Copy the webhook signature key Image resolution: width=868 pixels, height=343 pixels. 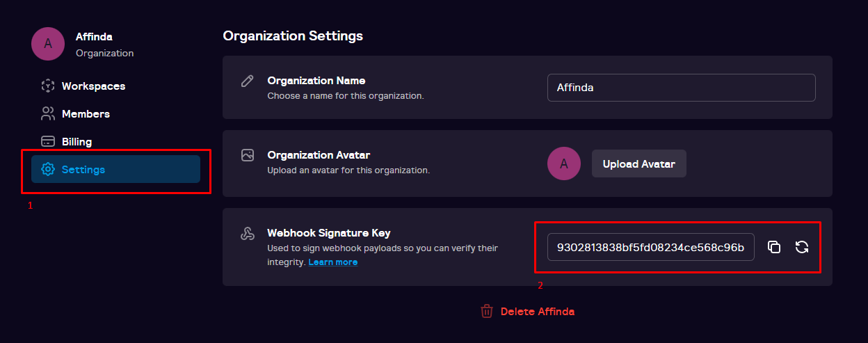[774, 247]
